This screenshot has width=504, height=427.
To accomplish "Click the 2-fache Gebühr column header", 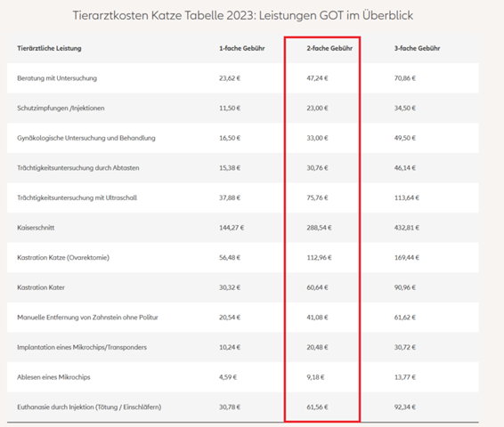I will [x=329, y=48].
